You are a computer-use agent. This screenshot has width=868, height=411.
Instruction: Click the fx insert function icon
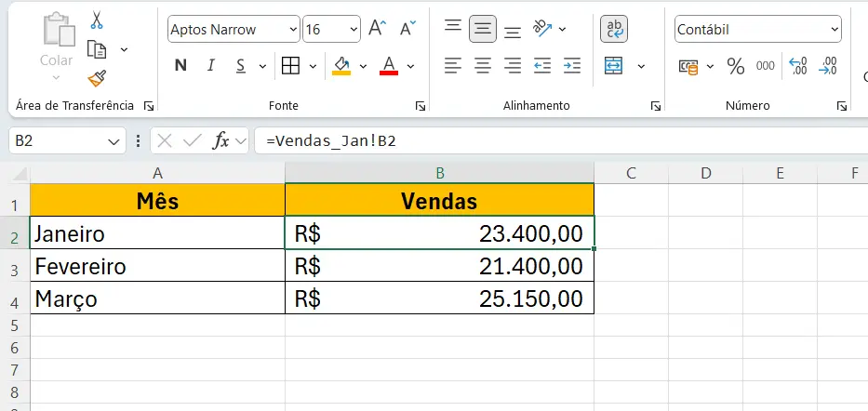tap(221, 141)
